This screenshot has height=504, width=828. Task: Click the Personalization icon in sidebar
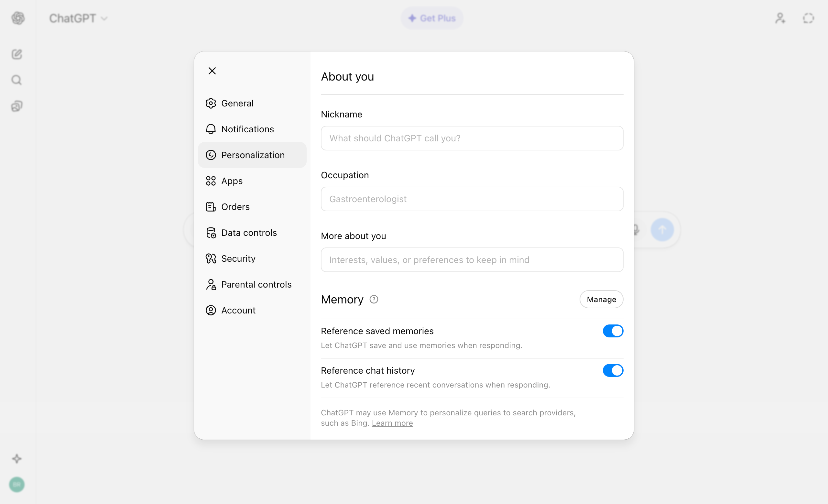(x=211, y=155)
